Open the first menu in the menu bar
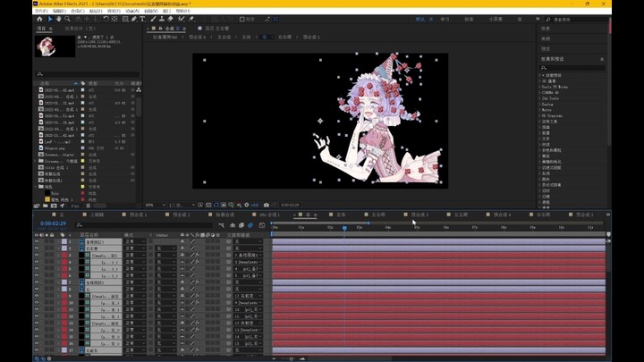The width and height of the screenshot is (644, 362). point(41,11)
